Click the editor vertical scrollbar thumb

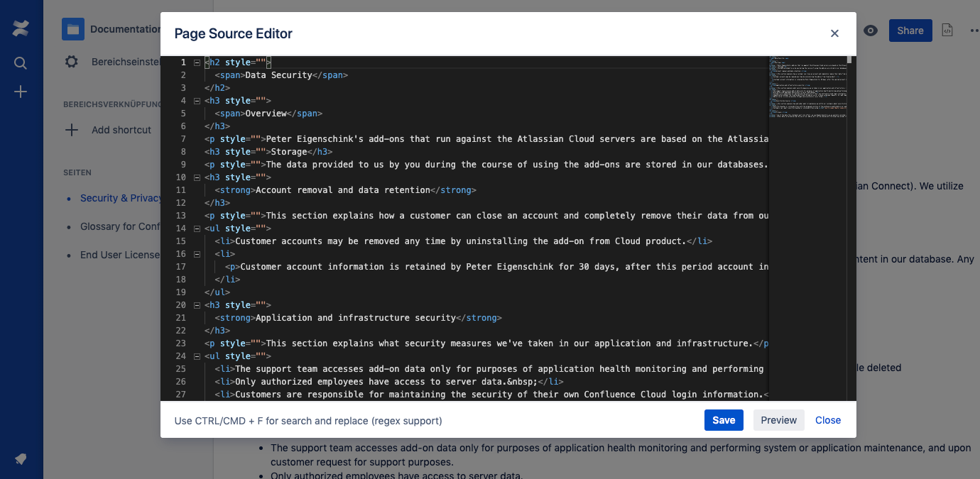coord(849,60)
